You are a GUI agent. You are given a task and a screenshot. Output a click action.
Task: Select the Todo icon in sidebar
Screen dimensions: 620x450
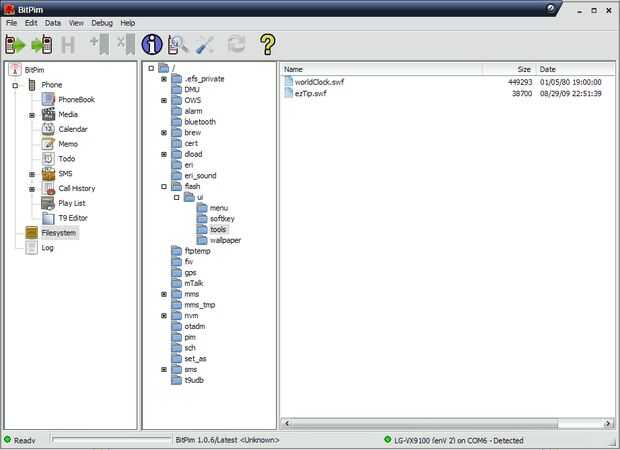48,159
